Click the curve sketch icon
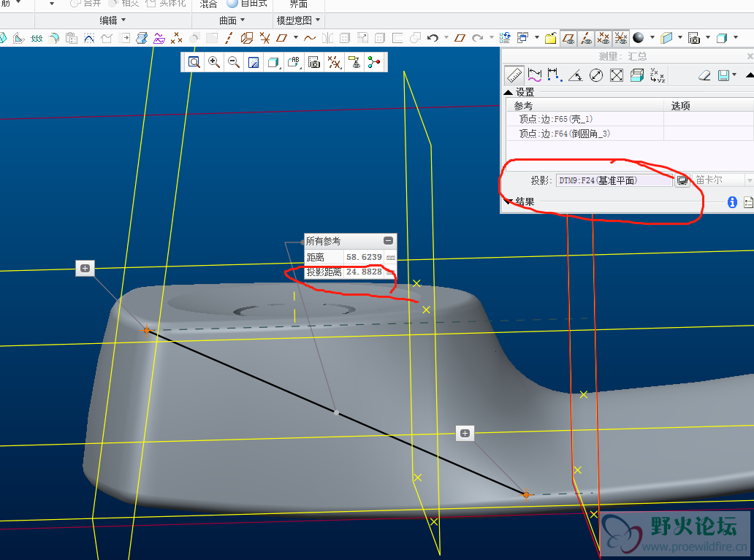Screen dimensions: 754x560 310,38
